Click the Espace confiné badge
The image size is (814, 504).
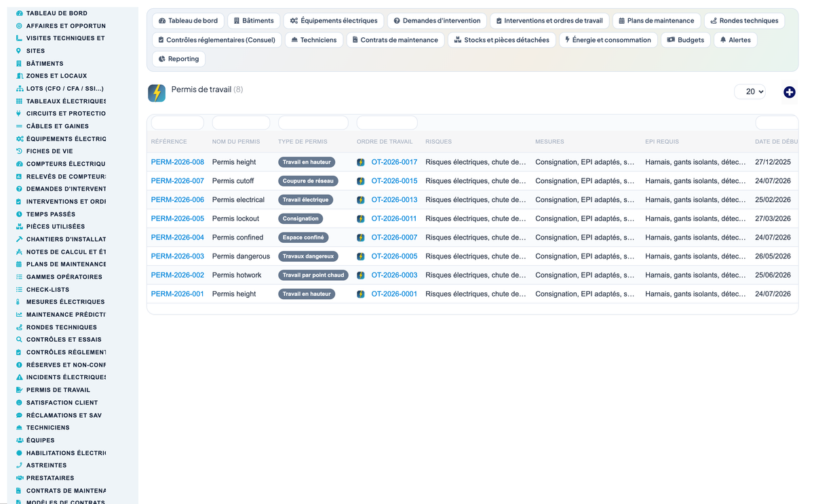pyautogui.click(x=304, y=238)
